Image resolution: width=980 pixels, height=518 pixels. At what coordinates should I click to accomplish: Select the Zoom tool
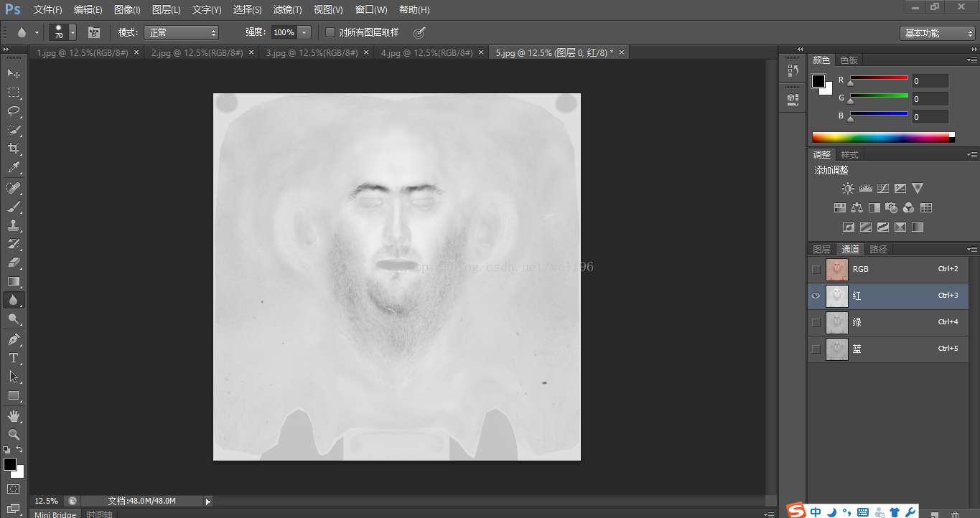click(x=14, y=435)
